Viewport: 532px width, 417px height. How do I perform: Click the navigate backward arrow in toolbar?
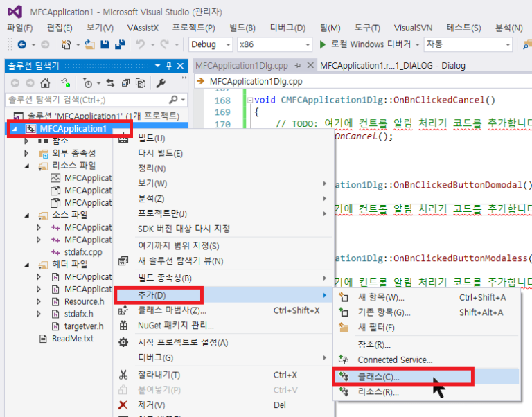tap(21, 44)
